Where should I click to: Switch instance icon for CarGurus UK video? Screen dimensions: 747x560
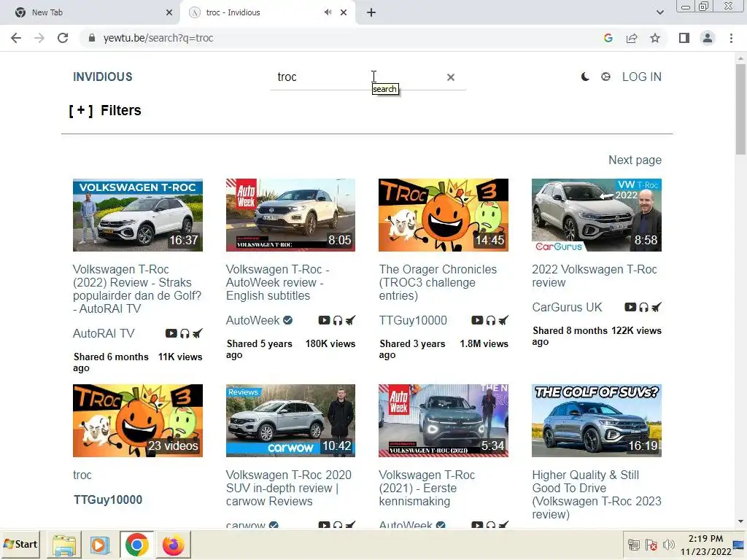pyautogui.click(x=656, y=307)
